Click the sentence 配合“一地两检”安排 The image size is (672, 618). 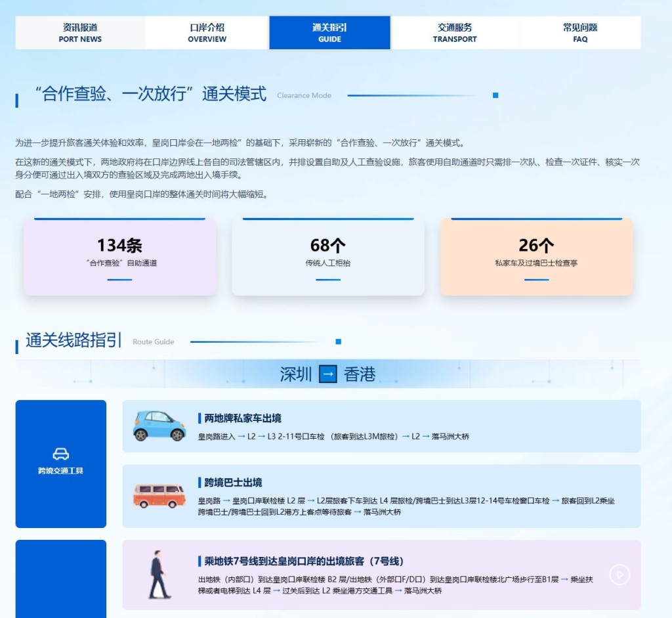144,194
